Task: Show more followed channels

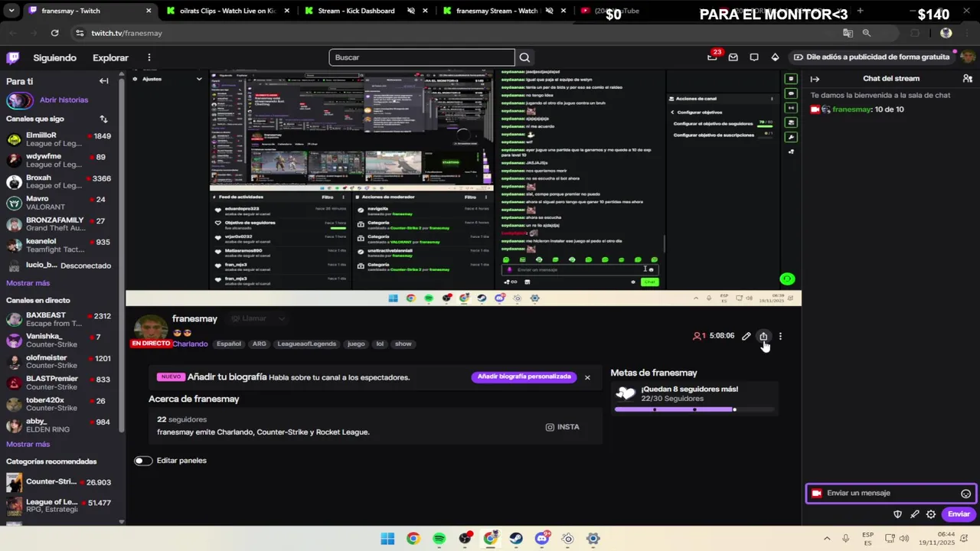Action: pyautogui.click(x=28, y=283)
